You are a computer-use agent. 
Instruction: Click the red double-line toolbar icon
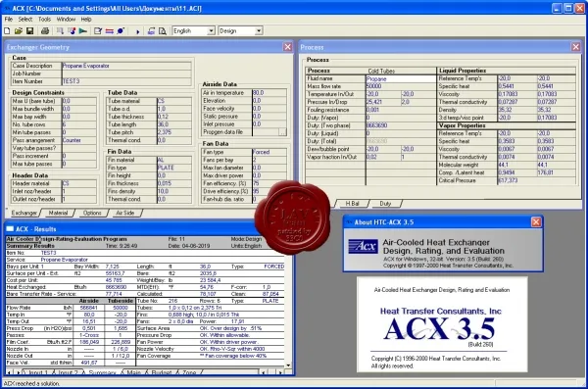point(109,31)
